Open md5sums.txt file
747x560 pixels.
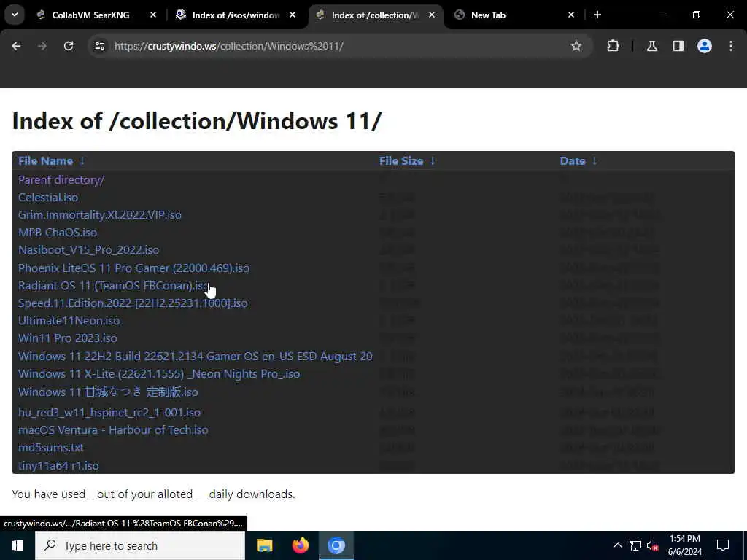[51, 448]
